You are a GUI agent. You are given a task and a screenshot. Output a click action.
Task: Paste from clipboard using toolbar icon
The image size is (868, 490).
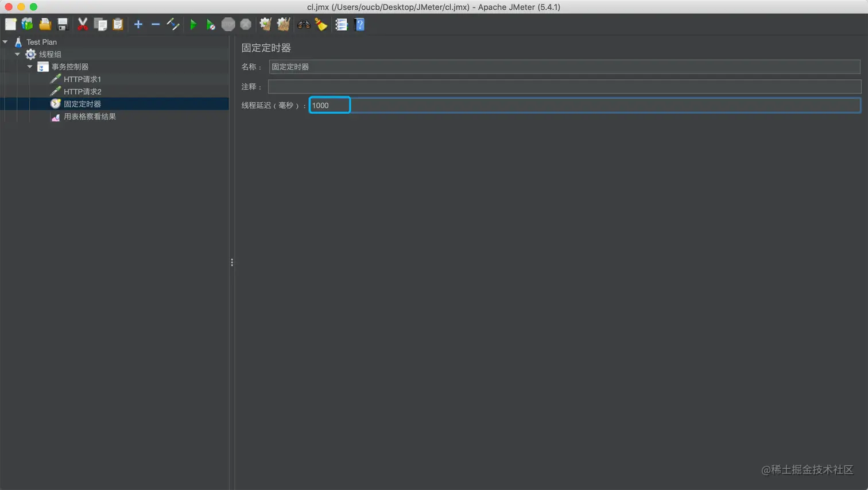click(118, 24)
